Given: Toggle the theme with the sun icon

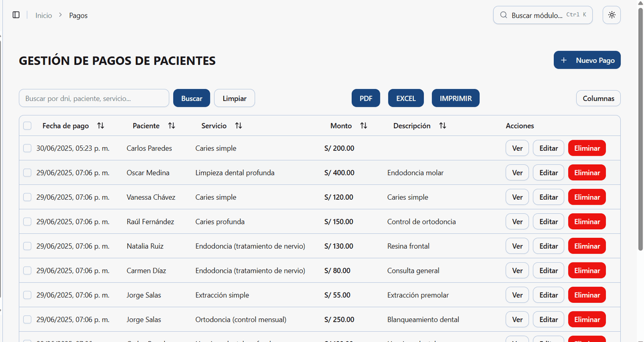Looking at the screenshot, I should coord(611,14).
